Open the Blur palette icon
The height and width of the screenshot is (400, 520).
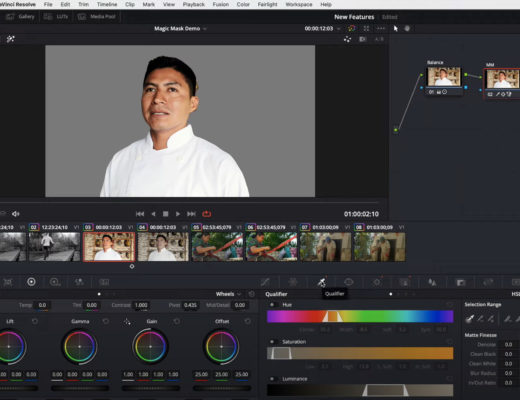click(x=432, y=282)
